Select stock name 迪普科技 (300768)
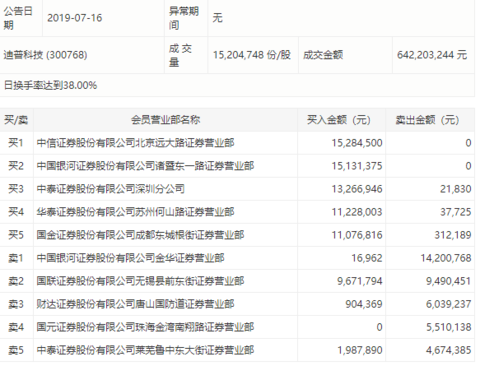480x366 pixels. [x=45, y=55]
